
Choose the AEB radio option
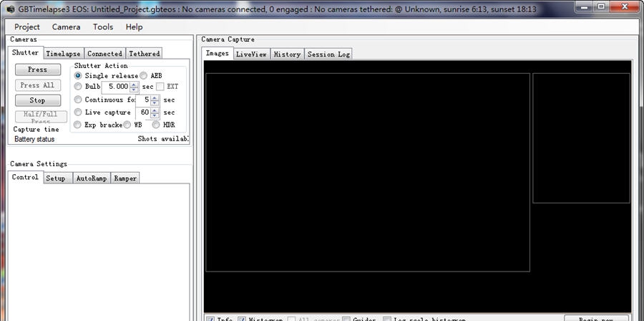144,75
